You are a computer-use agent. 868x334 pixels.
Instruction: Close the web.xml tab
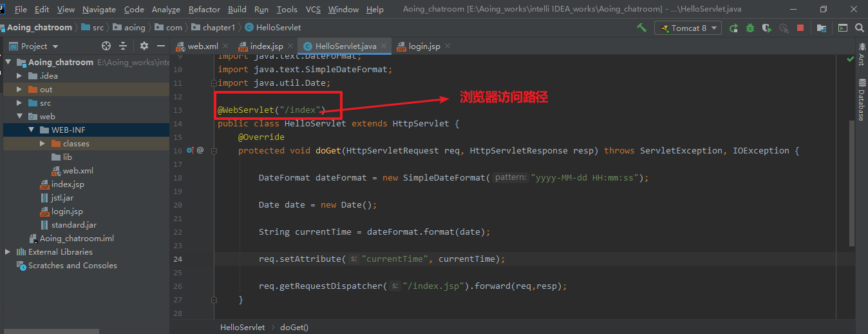pos(225,46)
